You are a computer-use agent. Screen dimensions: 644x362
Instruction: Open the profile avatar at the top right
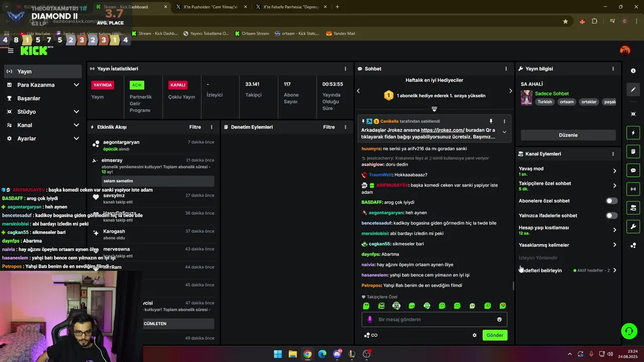tap(625, 50)
